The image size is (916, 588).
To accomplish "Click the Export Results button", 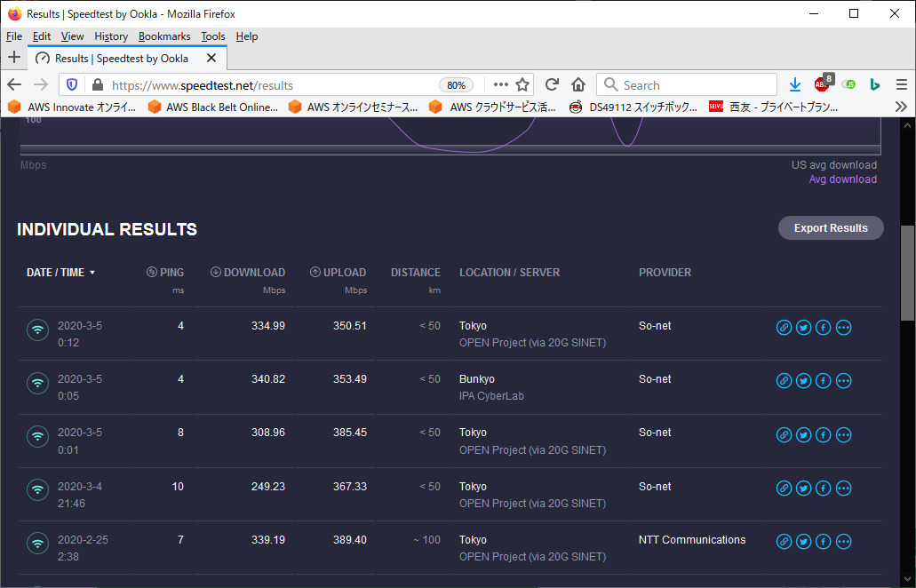I will tap(831, 228).
